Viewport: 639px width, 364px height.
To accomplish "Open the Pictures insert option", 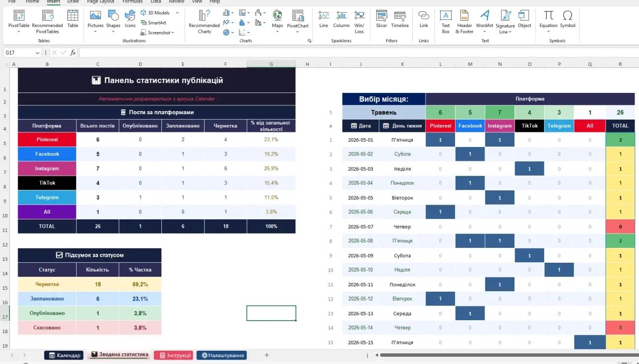I will point(95,21).
